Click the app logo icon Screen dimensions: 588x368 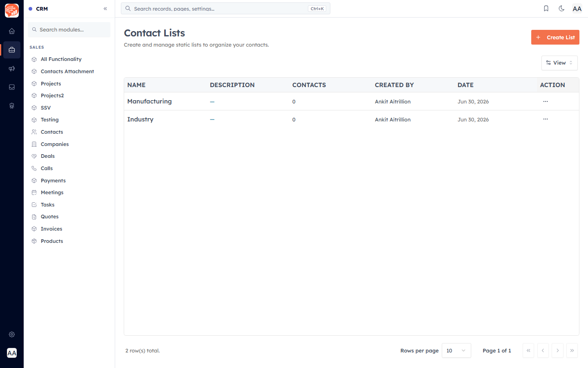pos(12,11)
